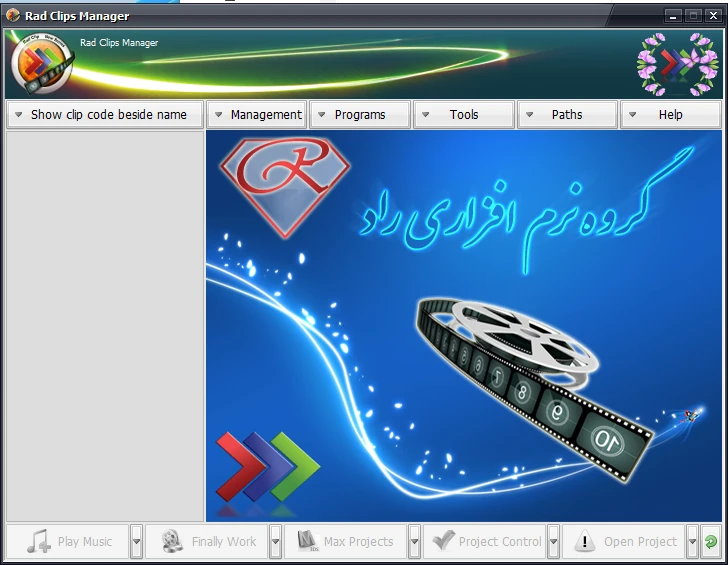The width and height of the screenshot is (728, 565).
Task: Expand the arrow next to Play Music
Action: [136, 542]
